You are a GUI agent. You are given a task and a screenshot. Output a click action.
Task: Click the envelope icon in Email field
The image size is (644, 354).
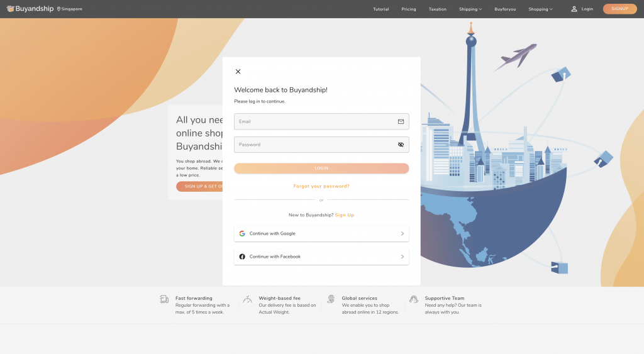tap(401, 121)
